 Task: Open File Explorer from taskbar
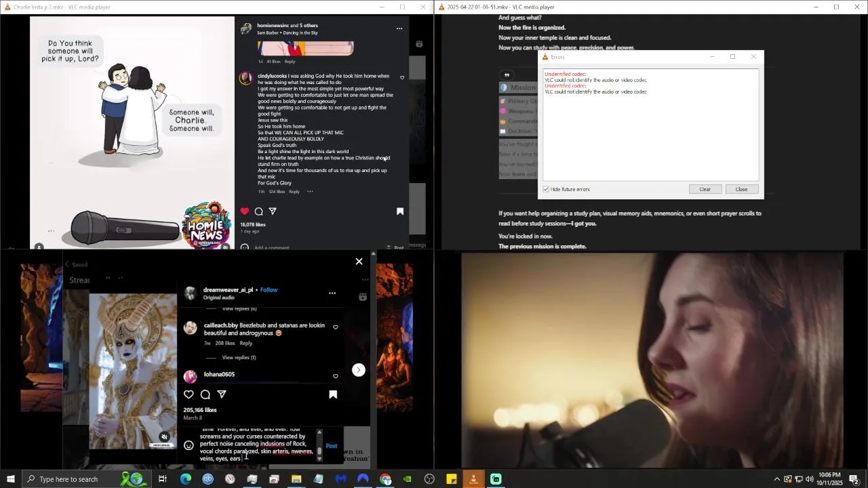click(x=296, y=479)
